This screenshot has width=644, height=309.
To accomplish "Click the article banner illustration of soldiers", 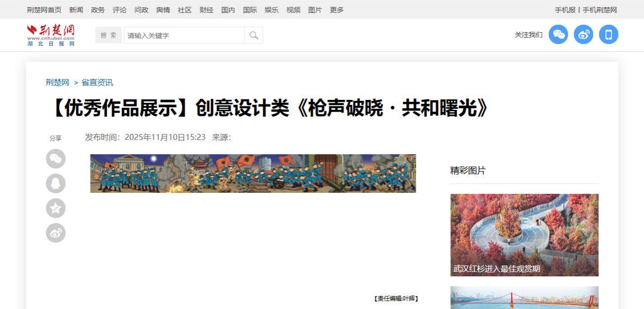I will click(x=253, y=173).
